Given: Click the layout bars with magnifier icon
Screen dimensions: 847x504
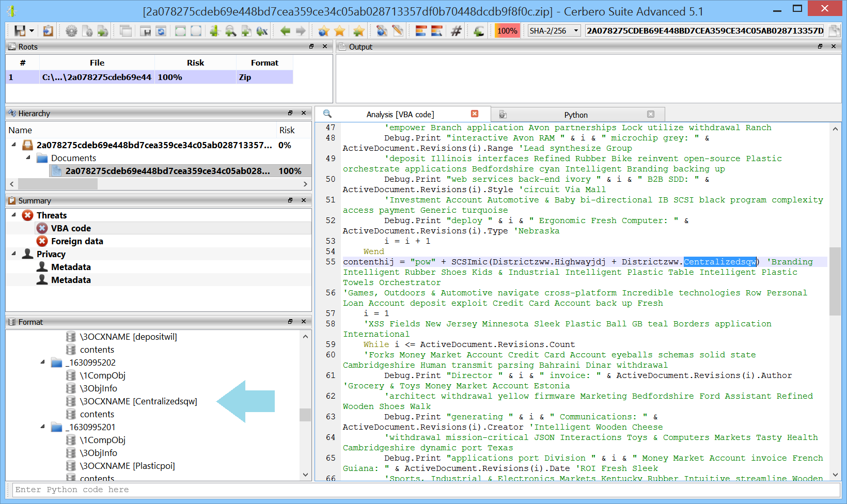Looking at the screenshot, I should 437,31.
